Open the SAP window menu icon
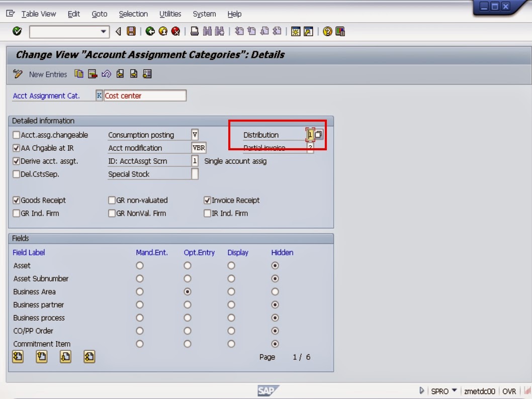This screenshot has height=399, width=532. (11, 14)
